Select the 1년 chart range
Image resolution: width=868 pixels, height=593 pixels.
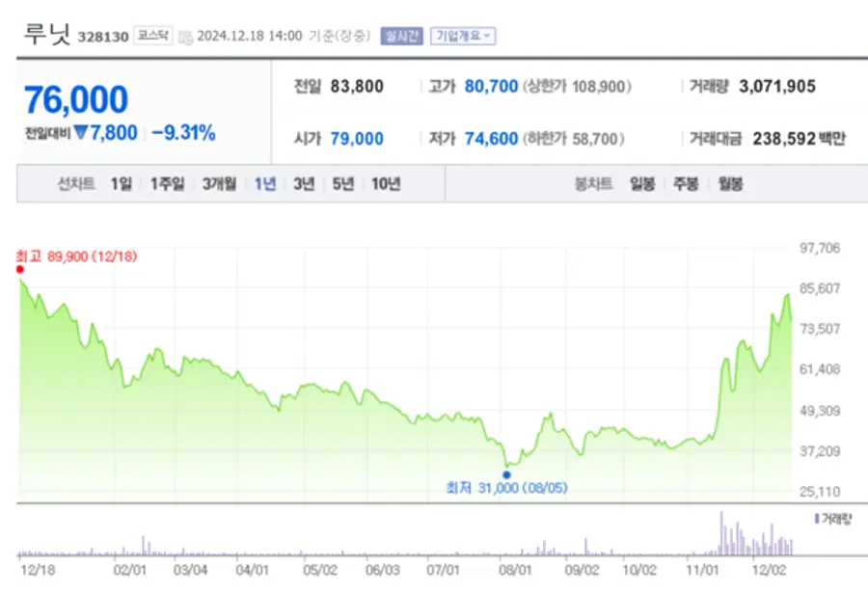point(265,183)
